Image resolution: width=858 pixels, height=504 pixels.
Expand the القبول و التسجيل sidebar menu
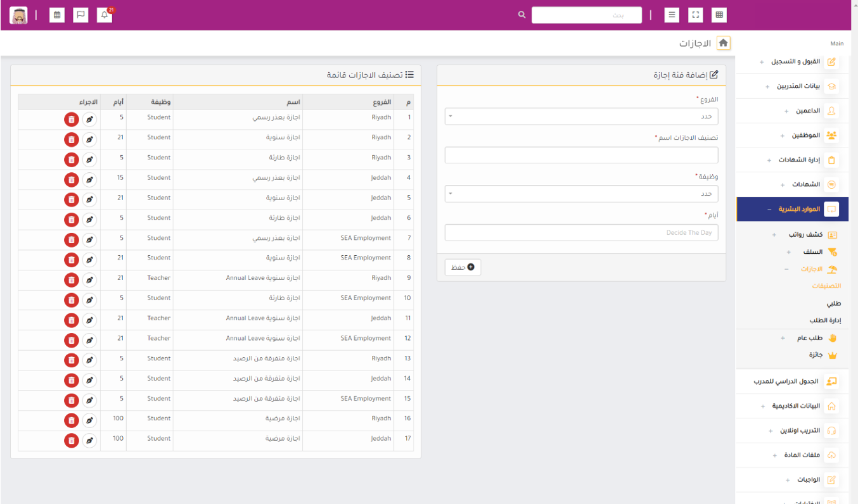pyautogui.click(x=794, y=62)
